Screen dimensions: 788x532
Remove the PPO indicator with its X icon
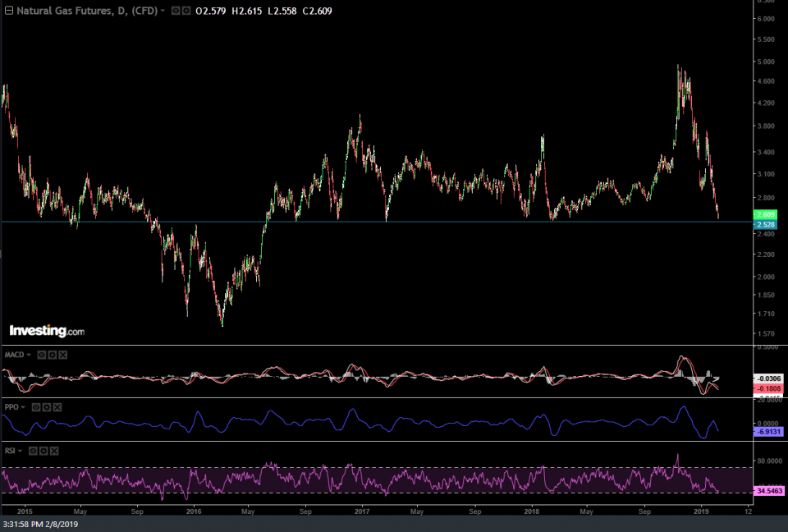click(57, 406)
